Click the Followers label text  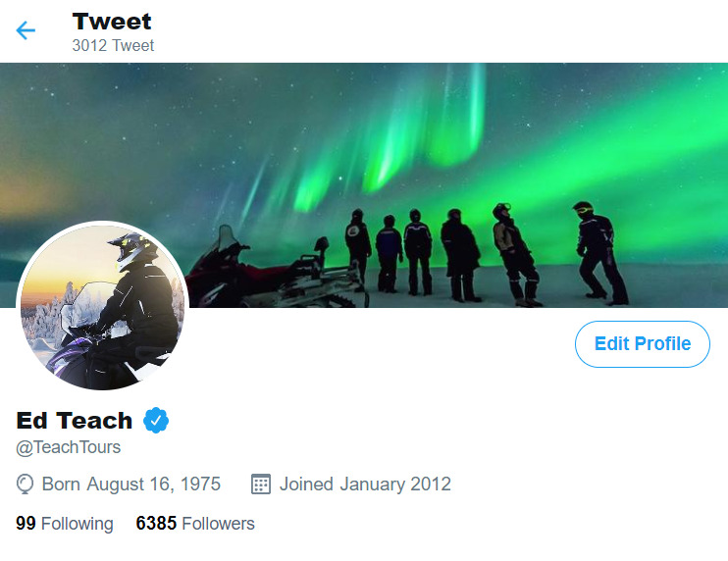[218, 524]
